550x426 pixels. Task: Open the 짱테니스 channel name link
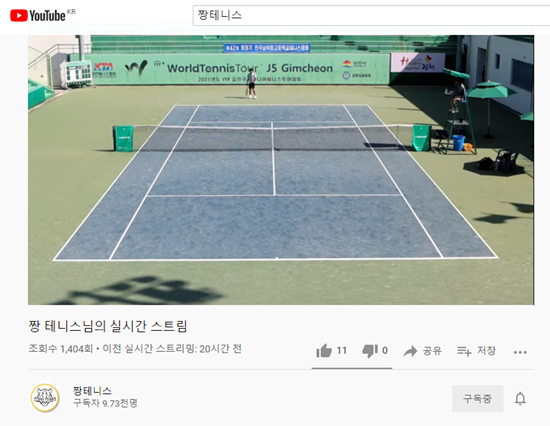point(92,391)
